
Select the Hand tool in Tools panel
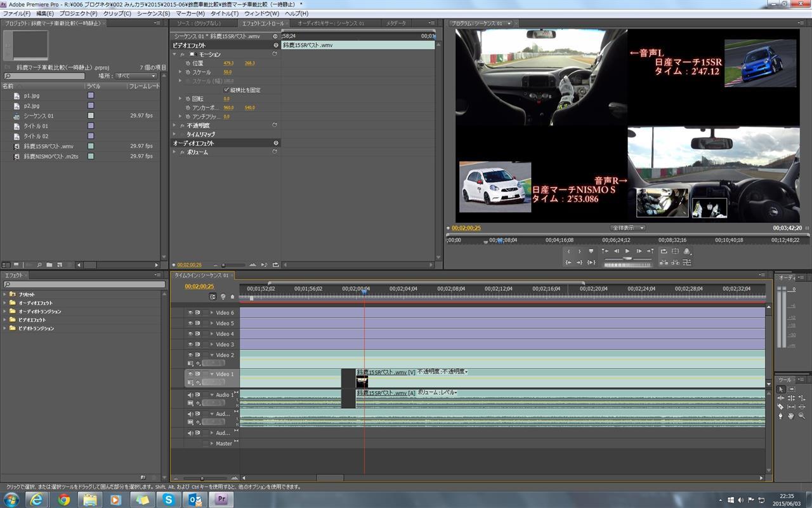(x=791, y=416)
